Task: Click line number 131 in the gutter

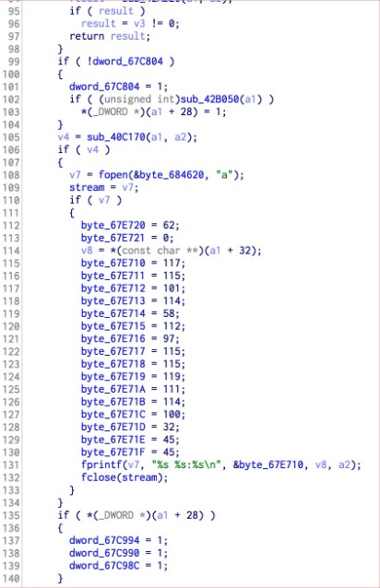Action: click(10, 465)
